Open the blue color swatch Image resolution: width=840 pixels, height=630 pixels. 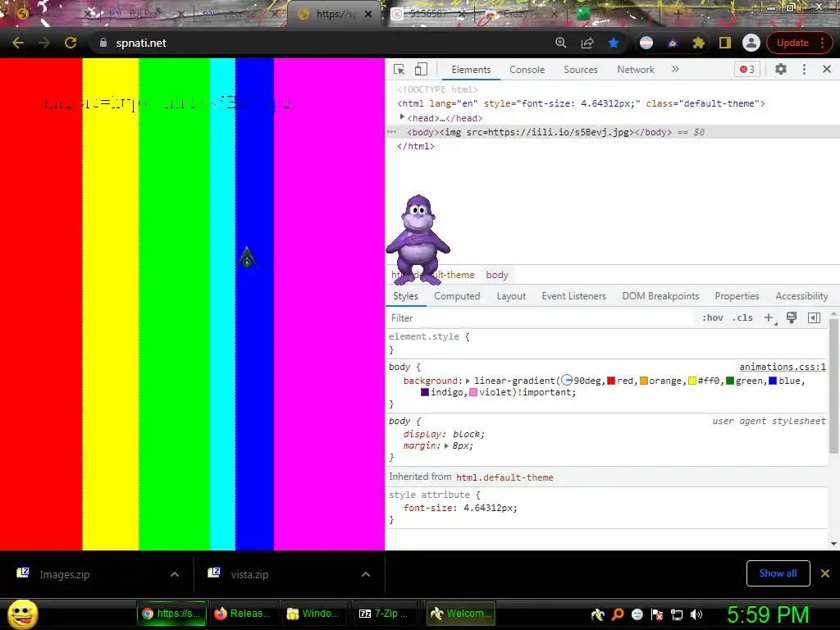pyautogui.click(x=773, y=381)
